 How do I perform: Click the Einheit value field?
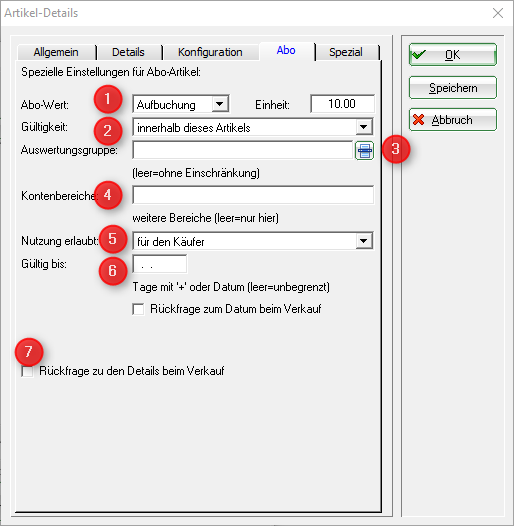click(x=342, y=104)
